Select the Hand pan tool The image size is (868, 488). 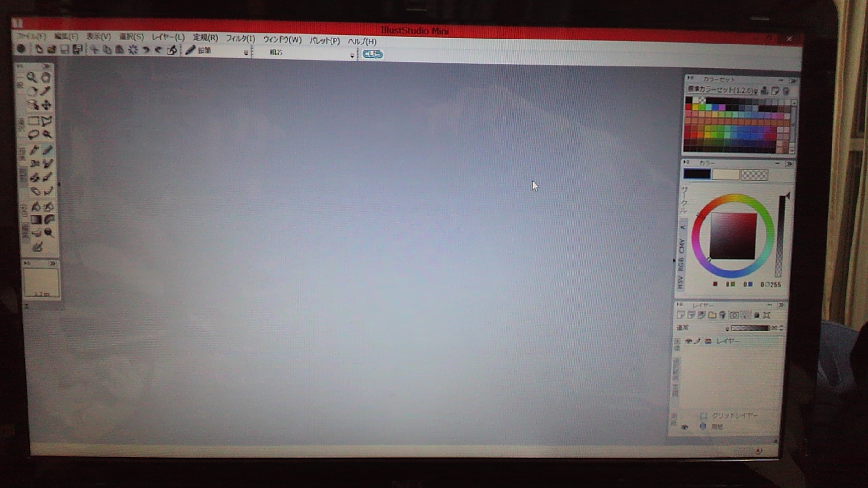click(x=46, y=77)
